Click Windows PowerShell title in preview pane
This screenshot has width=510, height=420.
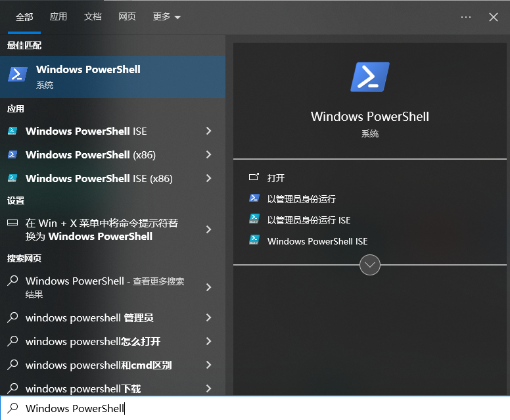point(370,116)
